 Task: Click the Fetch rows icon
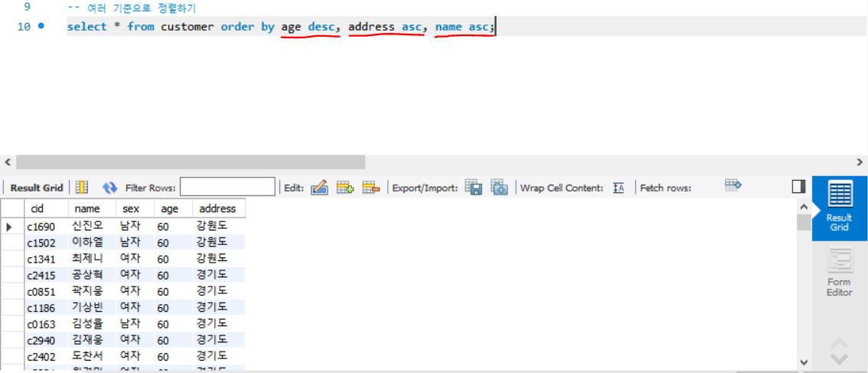(733, 185)
